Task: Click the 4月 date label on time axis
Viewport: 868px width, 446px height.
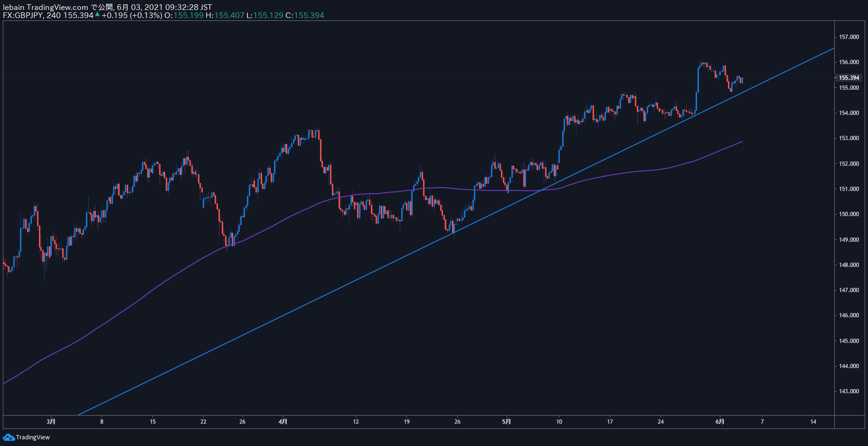Action: (283, 421)
